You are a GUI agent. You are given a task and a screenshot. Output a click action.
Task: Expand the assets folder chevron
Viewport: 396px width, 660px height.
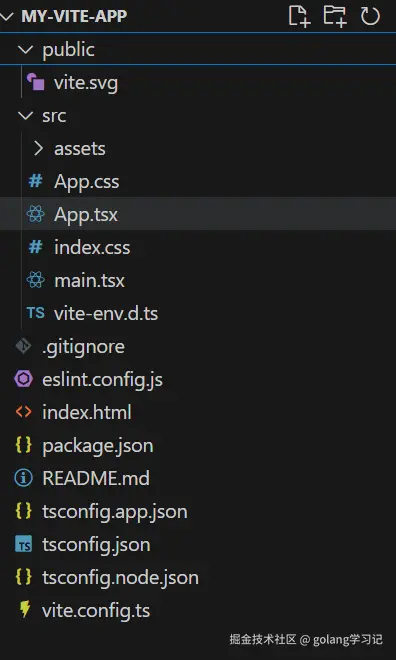[x=38, y=148]
